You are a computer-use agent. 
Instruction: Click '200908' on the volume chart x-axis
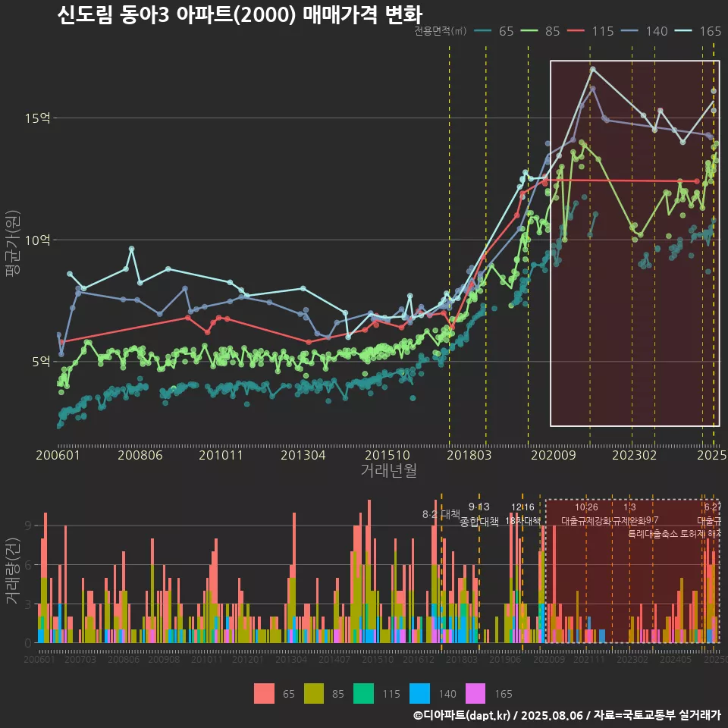(x=164, y=659)
